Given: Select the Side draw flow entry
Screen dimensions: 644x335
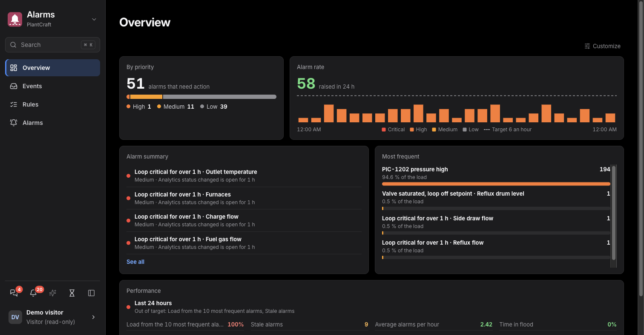Looking at the screenshot, I should [x=496, y=225].
